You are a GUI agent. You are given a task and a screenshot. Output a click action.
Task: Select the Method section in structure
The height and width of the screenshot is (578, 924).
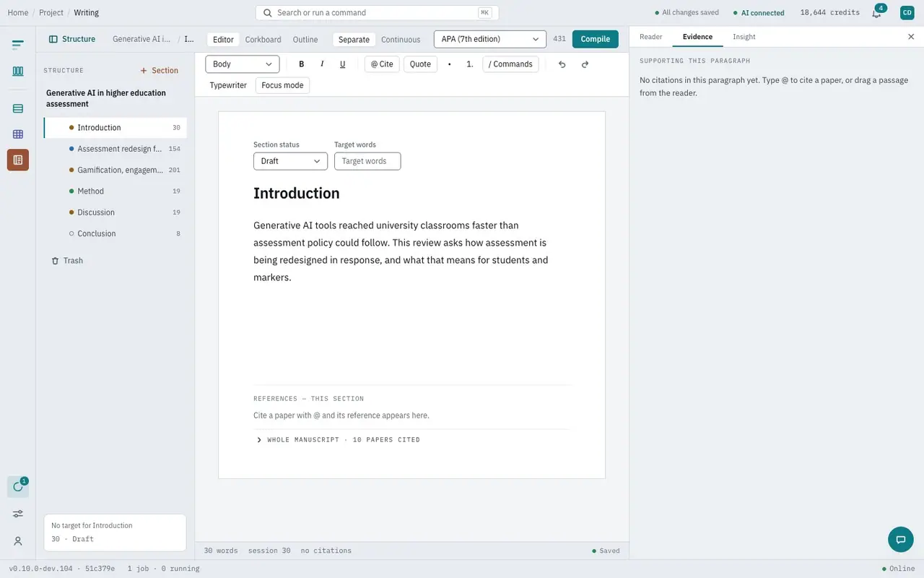[115, 191]
